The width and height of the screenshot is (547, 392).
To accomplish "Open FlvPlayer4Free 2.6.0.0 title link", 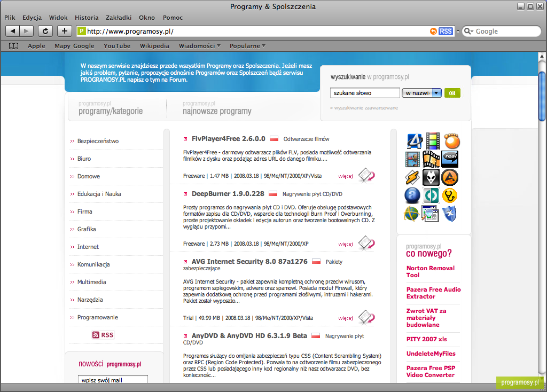I will click(x=229, y=139).
